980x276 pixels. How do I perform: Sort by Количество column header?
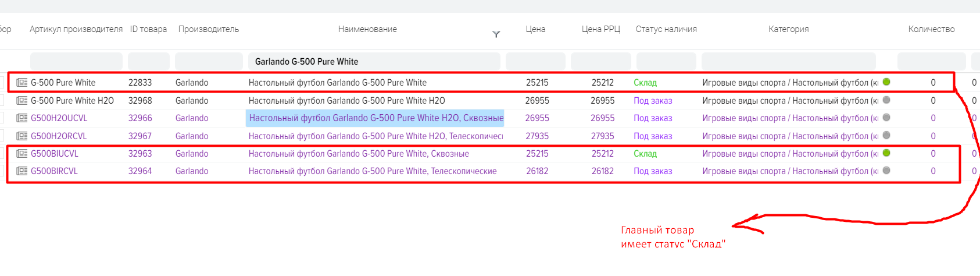pyautogui.click(x=932, y=29)
